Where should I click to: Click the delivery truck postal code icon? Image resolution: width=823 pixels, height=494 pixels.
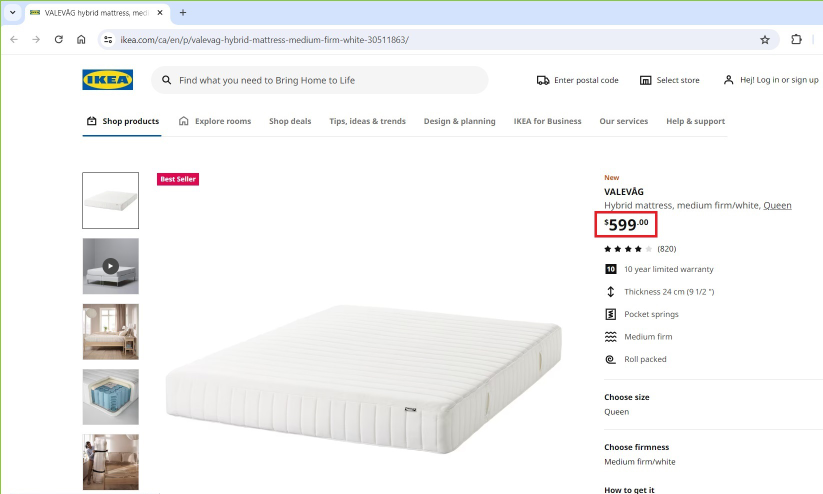point(543,80)
